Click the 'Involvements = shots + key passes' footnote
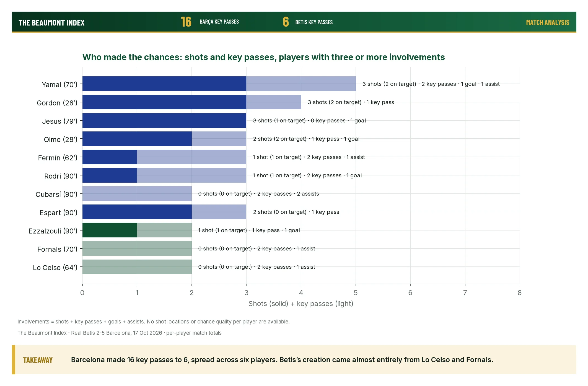The image size is (588, 386). [154, 322]
